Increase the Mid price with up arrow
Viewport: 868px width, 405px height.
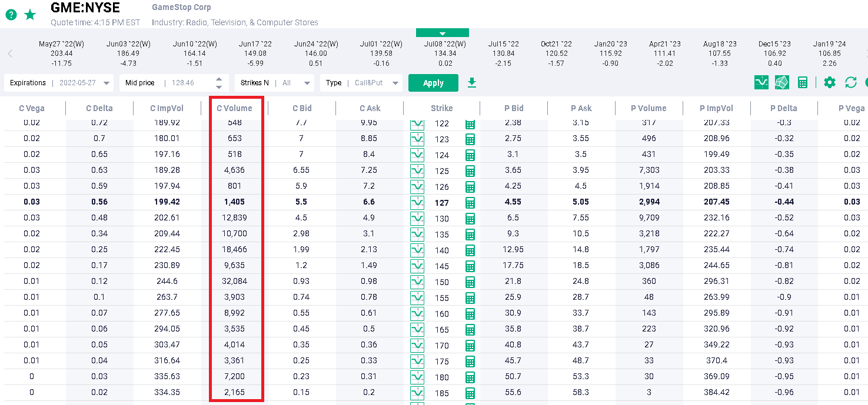click(219, 79)
